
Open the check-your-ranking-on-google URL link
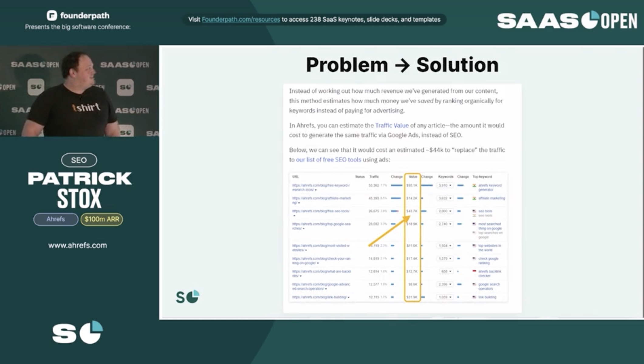click(321, 261)
